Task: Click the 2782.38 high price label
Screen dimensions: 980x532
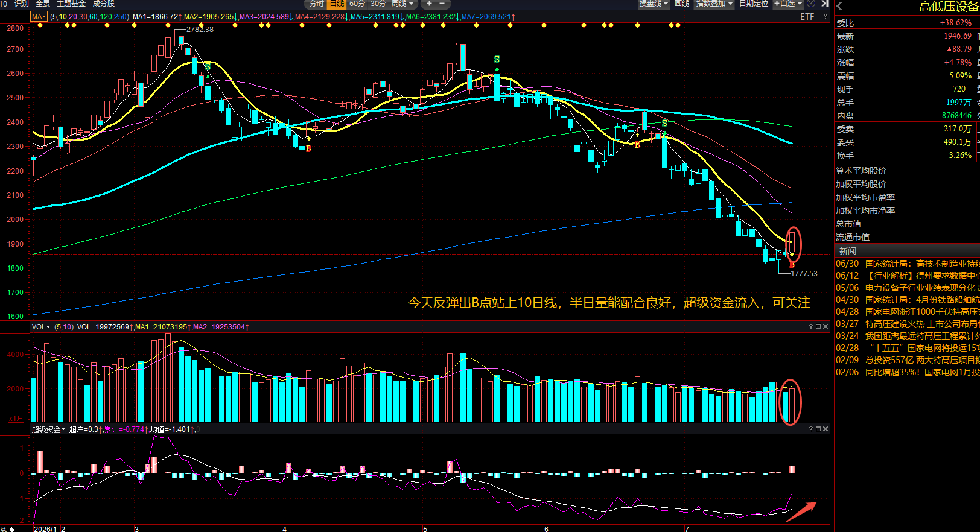Action: click(200, 29)
